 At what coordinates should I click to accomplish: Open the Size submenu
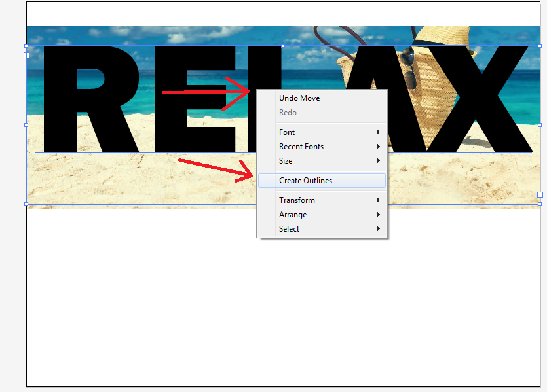[x=322, y=160]
